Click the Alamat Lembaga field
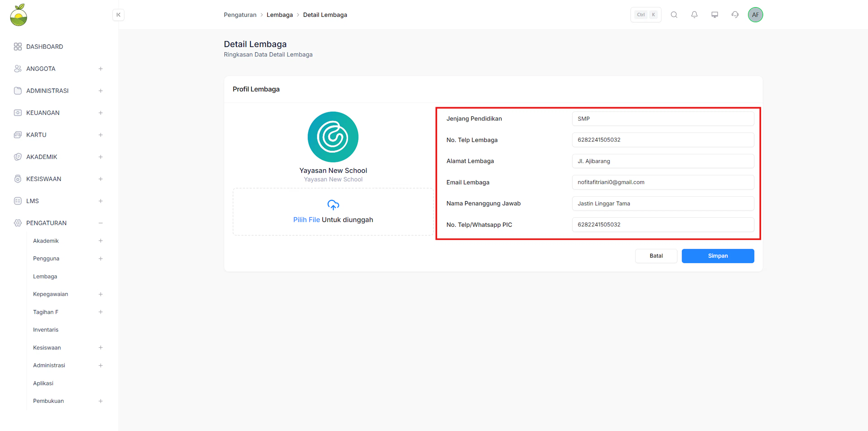The width and height of the screenshot is (868, 431). (x=663, y=161)
